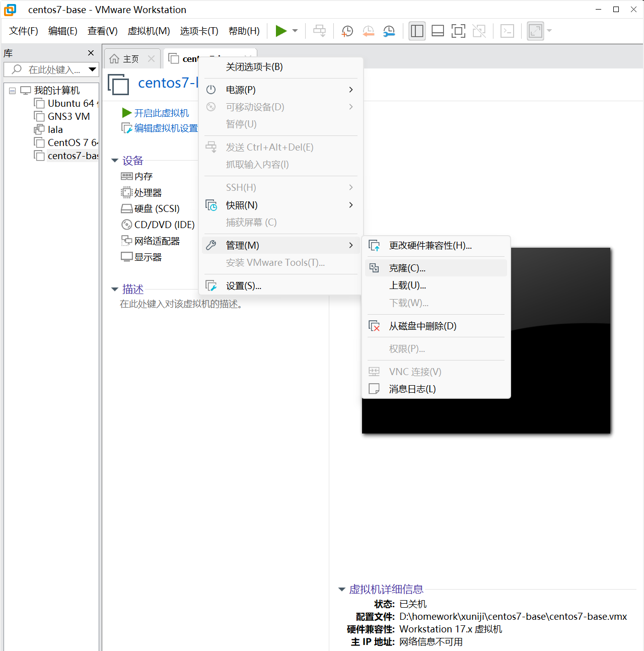644x651 pixels.
Task: Open the 查看(V) menu
Action: [103, 31]
